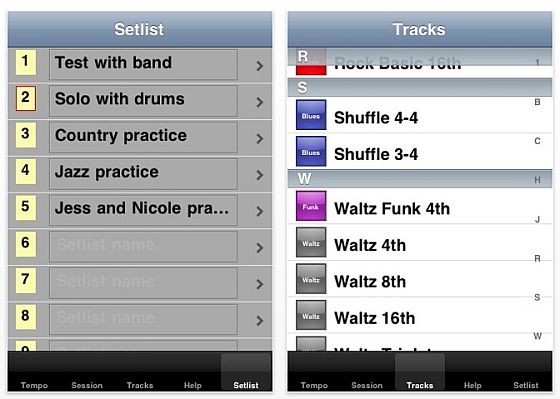This screenshot has height=399, width=560.
Task: Switch to the Tempo tab in the Setlist screen
Action: 34,385
